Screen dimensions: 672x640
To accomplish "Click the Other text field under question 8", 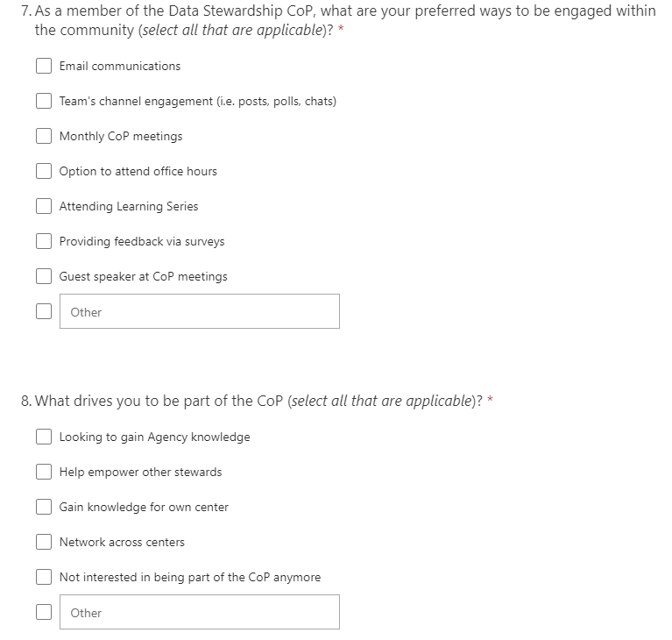I will tap(200, 613).
